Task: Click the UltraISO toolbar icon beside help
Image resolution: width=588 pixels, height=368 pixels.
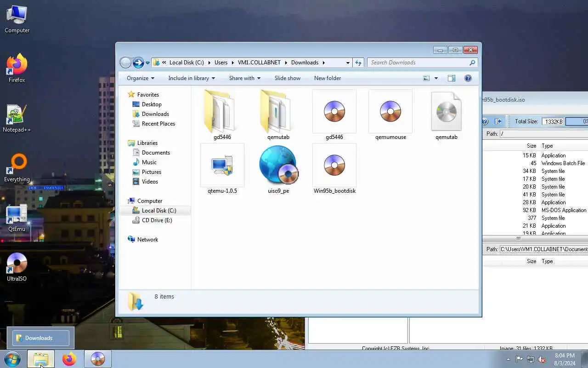Action: click(x=498, y=121)
